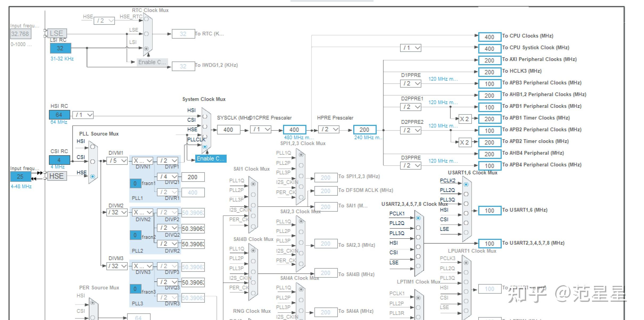Select PCLK1 in USART2,3,4,5,7,8 Clock Mux
The width and height of the screenshot is (644, 320).
pos(418,218)
